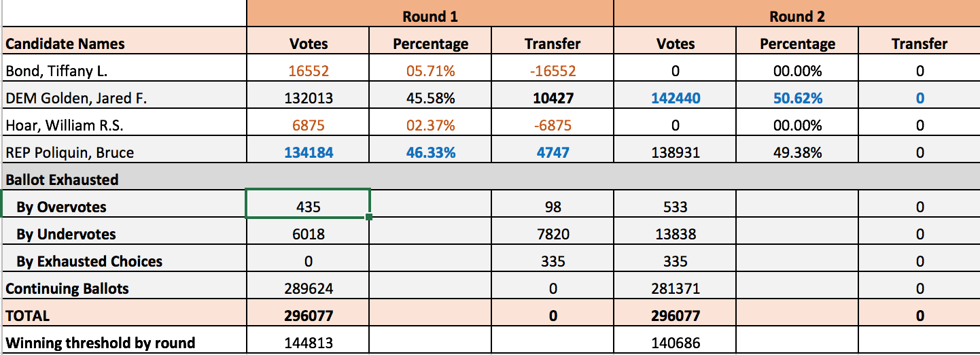
Task: Select the overvotes cell containing 435
Action: (309, 205)
